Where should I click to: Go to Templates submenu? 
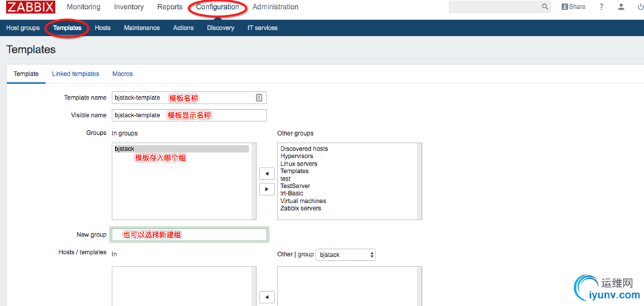pyautogui.click(x=67, y=28)
